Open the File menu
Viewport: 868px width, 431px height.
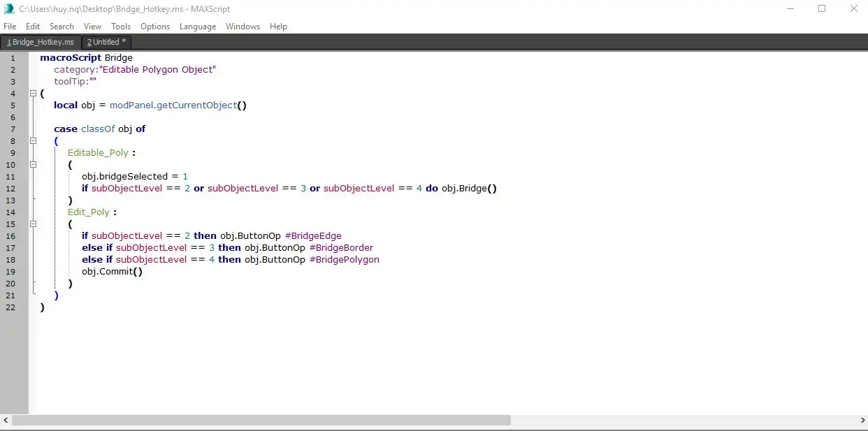[10, 27]
